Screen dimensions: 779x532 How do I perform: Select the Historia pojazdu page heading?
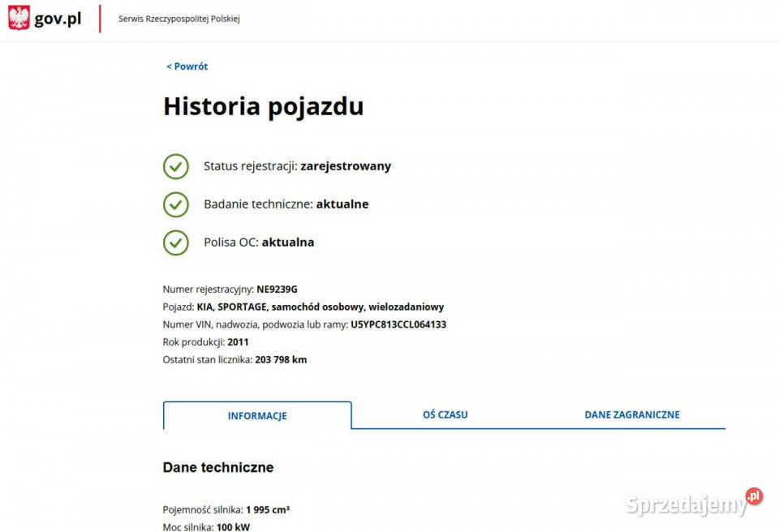pos(263,106)
